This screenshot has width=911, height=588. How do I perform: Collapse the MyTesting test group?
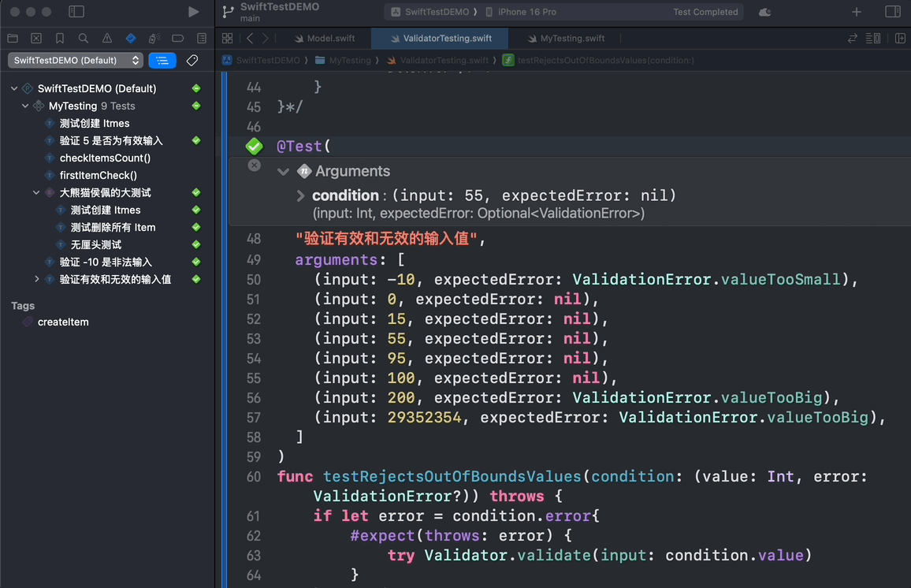point(25,106)
